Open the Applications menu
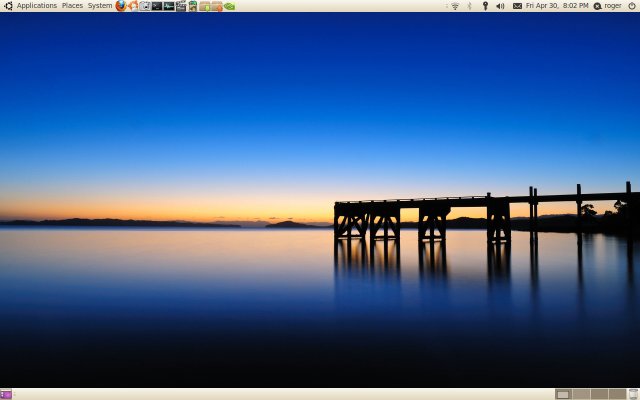640x400 pixels. point(37,6)
